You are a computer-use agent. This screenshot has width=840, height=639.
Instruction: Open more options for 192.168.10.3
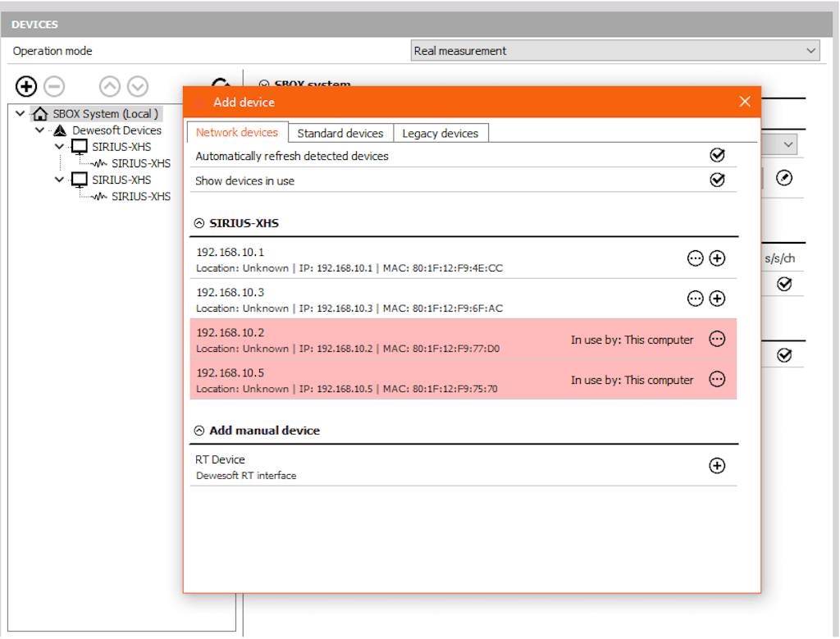pyautogui.click(x=695, y=299)
